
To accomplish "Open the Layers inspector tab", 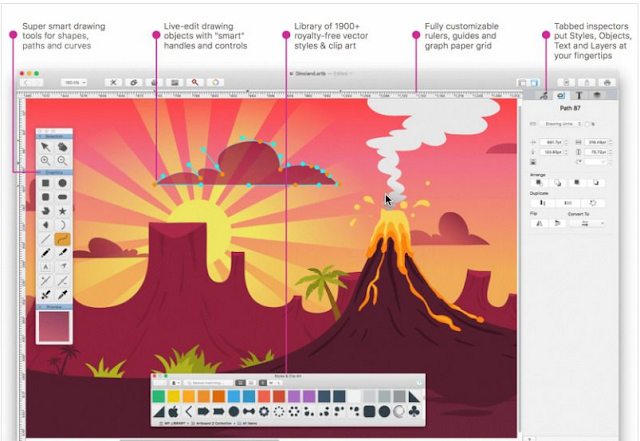I will pos(597,95).
